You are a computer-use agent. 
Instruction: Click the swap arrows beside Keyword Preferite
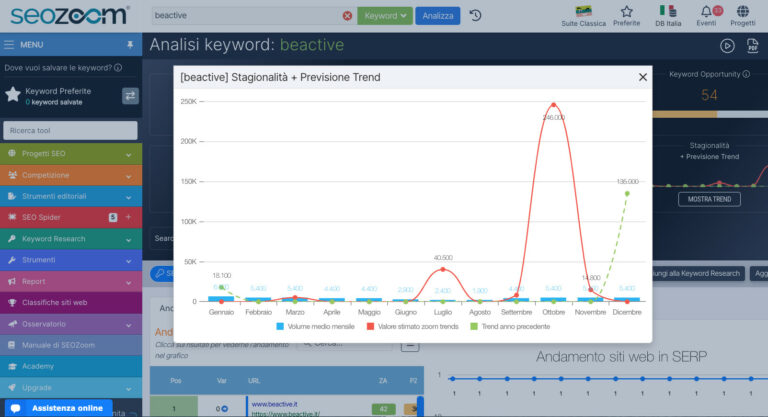(130, 95)
